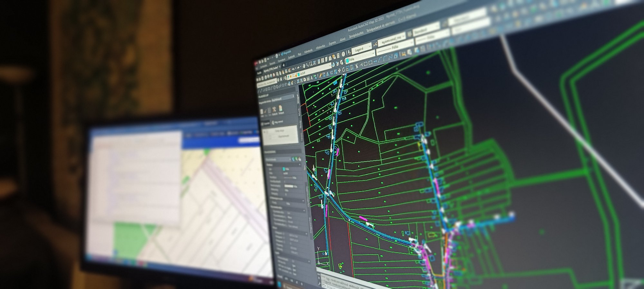Click the Redo arrow in toolbar

click(298, 68)
